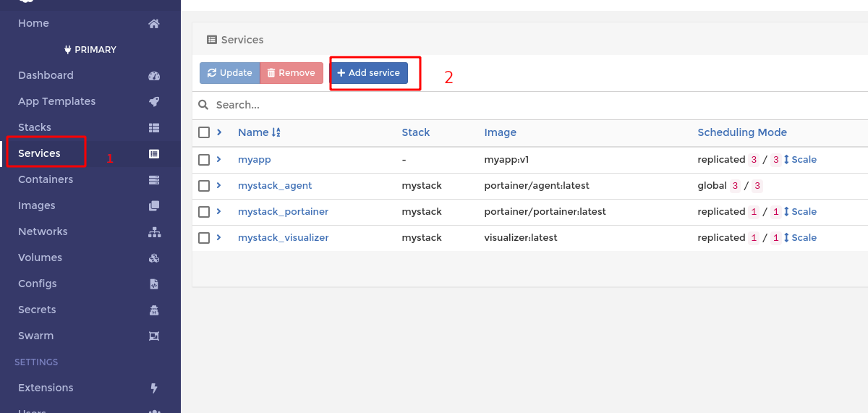This screenshot has height=413, width=868.
Task: Check the myapp service checkbox
Action: pyautogui.click(x=204, y=159)
